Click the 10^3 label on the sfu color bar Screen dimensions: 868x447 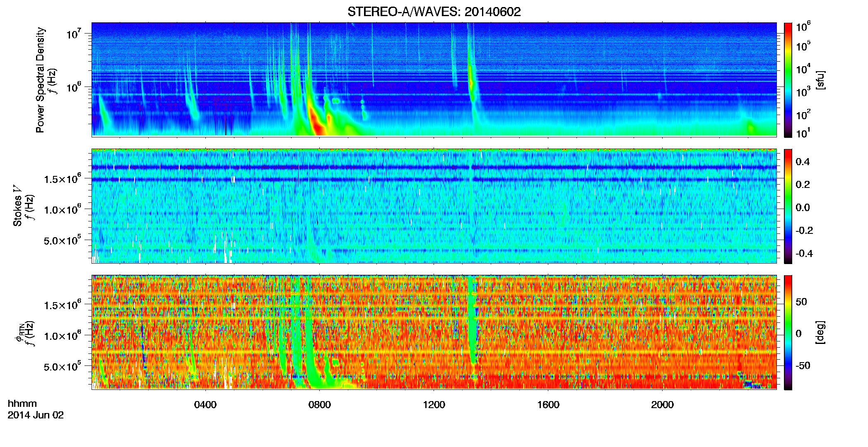tap(803, 92)
